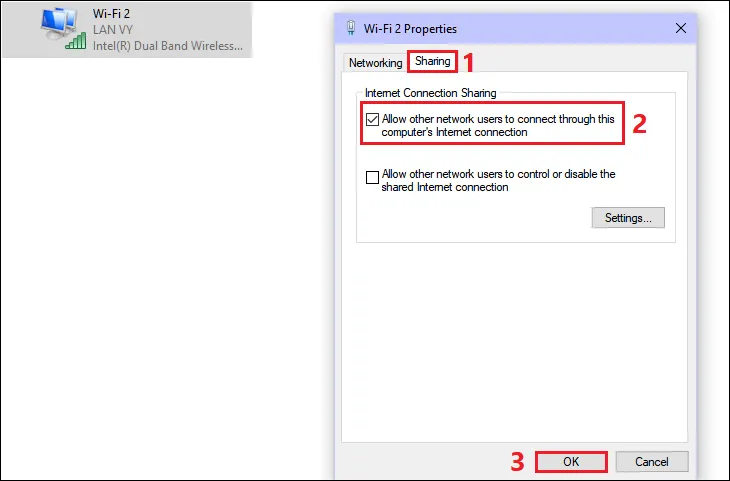Click the "control or disable the shared Internet connection" label text

click(498, 180)
